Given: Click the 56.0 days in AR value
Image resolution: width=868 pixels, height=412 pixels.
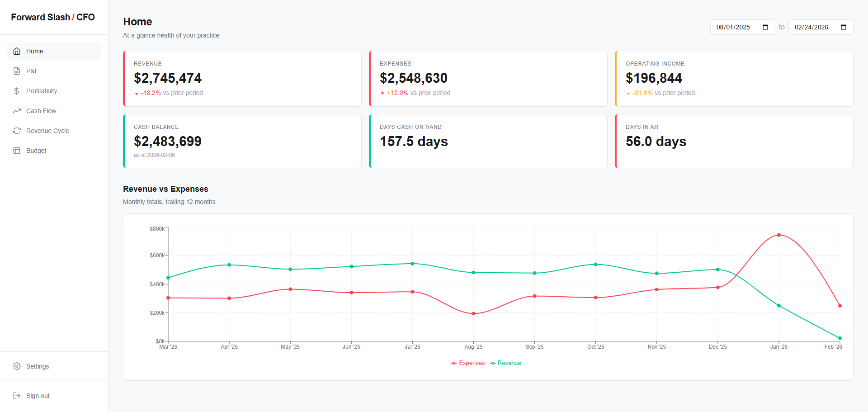Looking at the screenshot, I should pos(656,142).
